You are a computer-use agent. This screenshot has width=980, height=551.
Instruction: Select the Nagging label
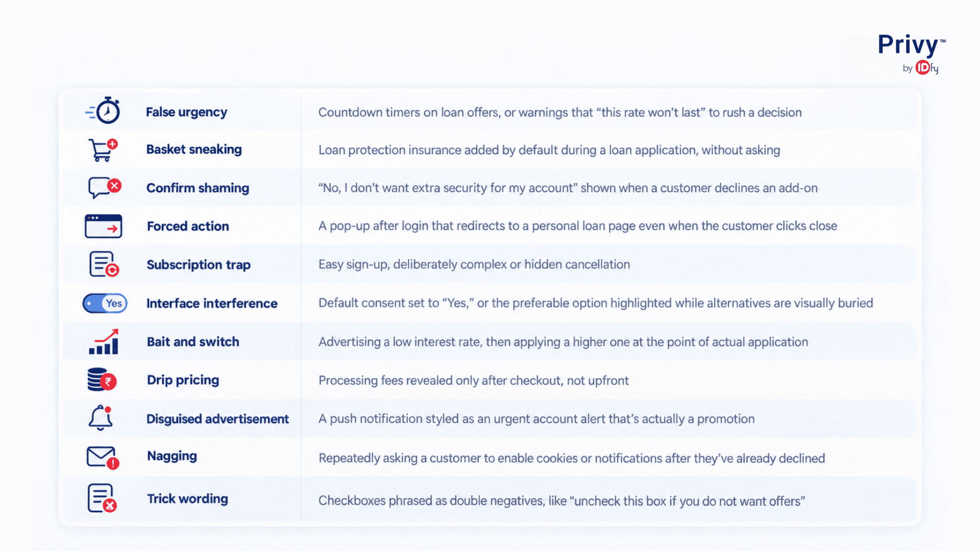172,456
